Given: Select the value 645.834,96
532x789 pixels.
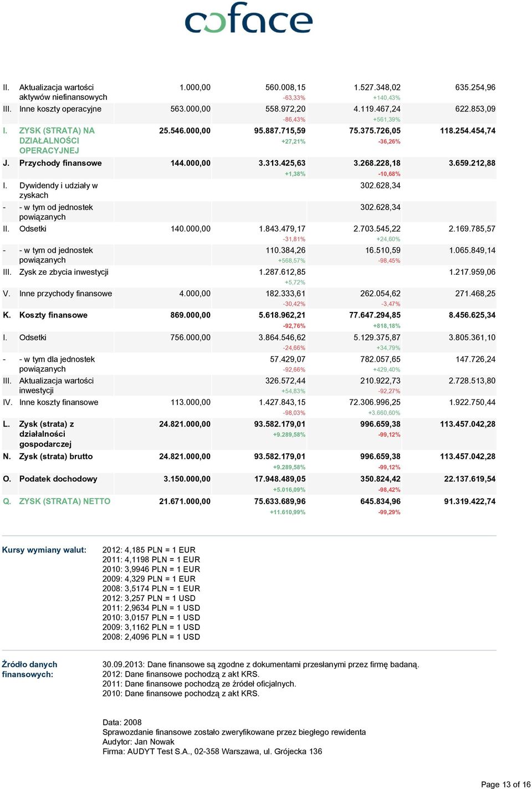Looking at the screenshot, I should click(380, 501).
